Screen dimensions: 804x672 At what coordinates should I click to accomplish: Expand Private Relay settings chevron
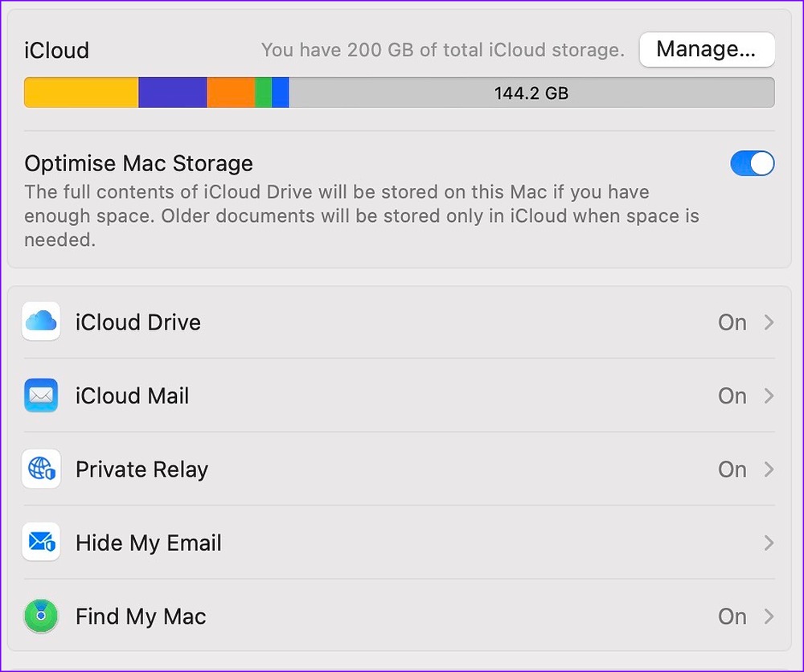769,469
